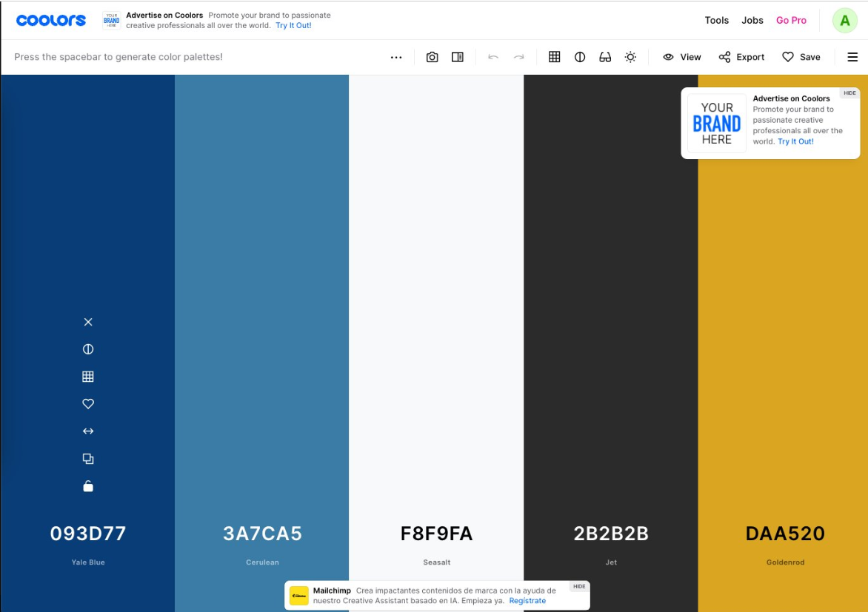Open the Jobs menu
Screen dimensions: 868x612
(752, 20)
